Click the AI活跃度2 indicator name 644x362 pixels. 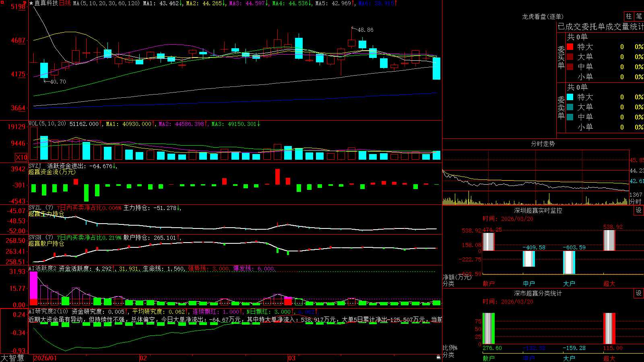[x=42, y=268]
